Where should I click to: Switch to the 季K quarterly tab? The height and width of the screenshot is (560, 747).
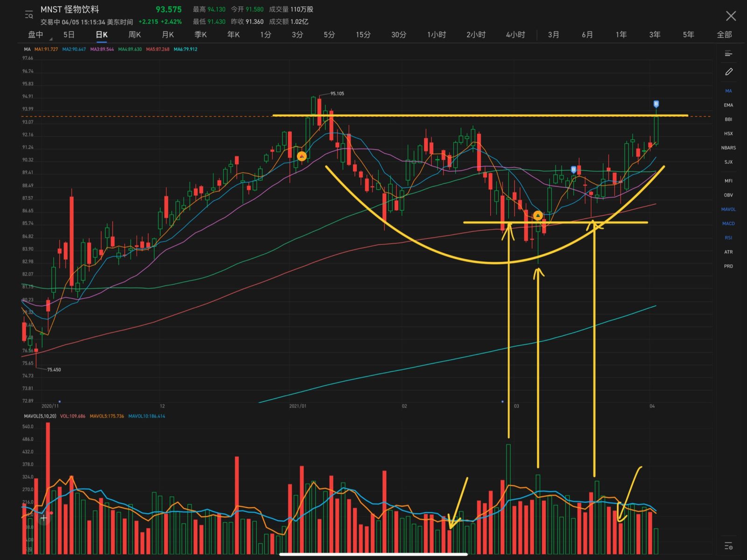click(200, 35)
